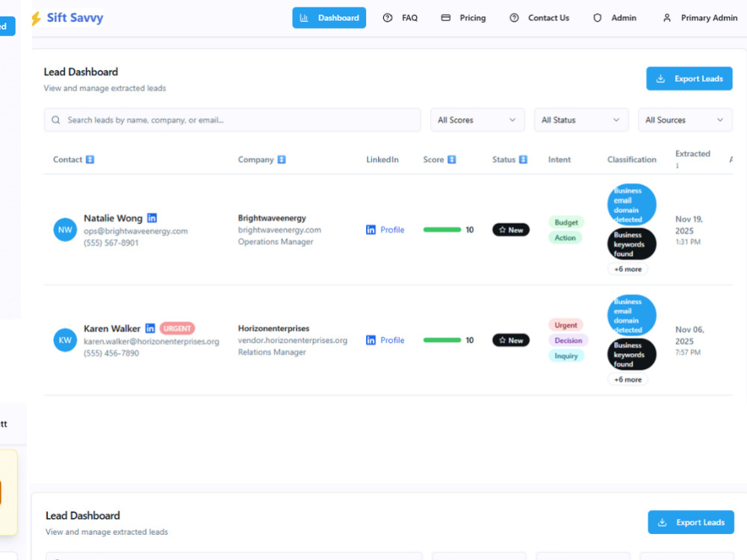Click LinkedIn icon in Karen Walker's Profile cell
This screenshot has width=747, height=560.
pos(371,340)
